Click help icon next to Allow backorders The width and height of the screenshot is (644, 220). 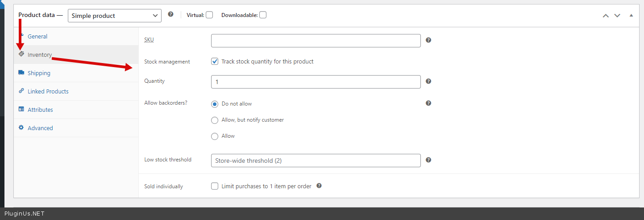coord(428,103)
